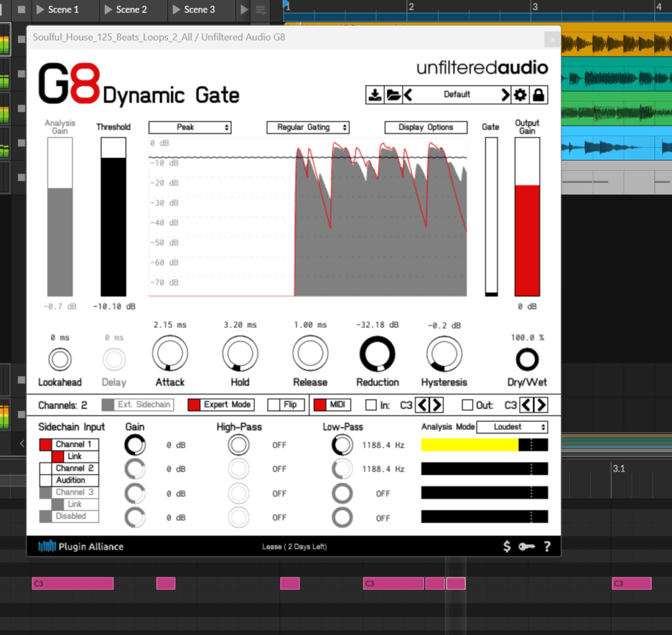
Task: Click the Hold knob
Action: pos(240,353)
